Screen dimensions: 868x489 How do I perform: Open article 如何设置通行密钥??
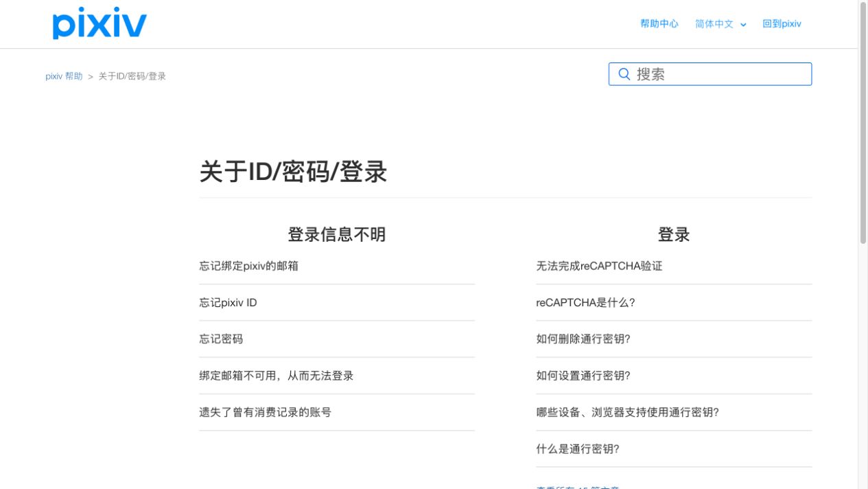point(583,376)
